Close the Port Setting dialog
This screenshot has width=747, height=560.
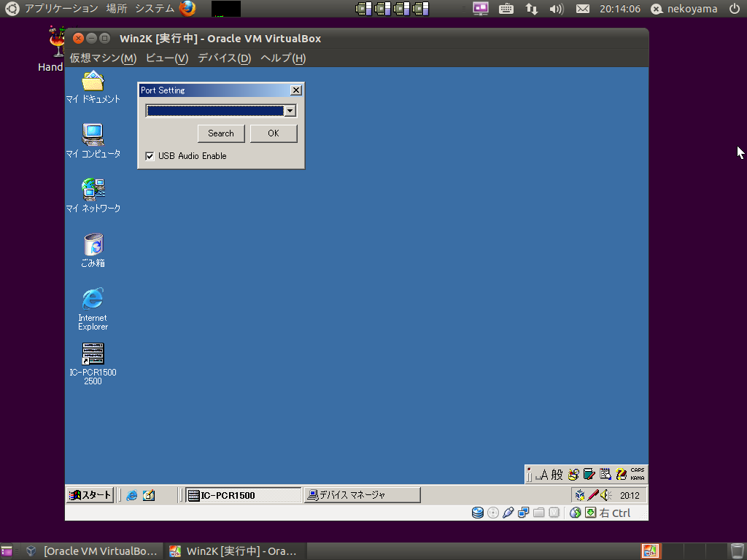(x=295, y=90)
